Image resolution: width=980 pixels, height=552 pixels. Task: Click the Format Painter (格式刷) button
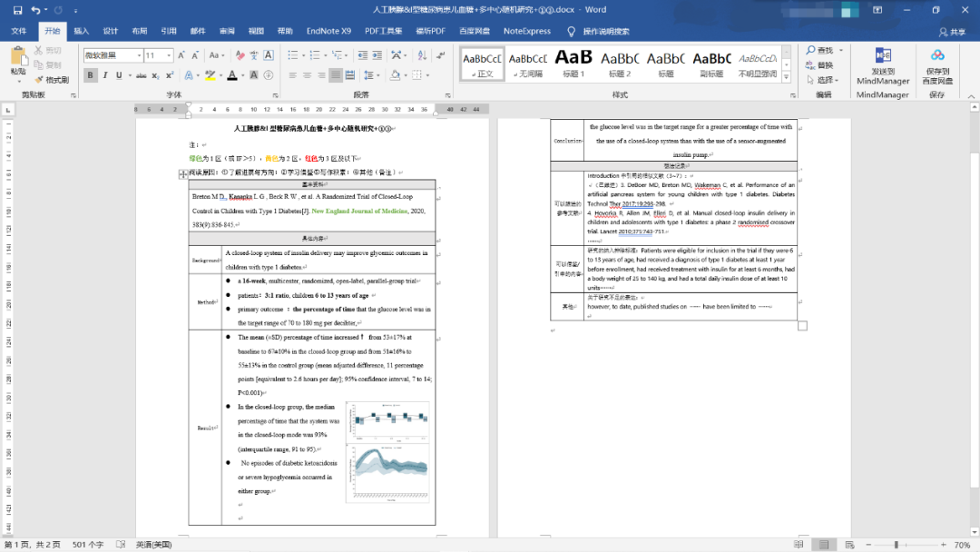(52, 80)
